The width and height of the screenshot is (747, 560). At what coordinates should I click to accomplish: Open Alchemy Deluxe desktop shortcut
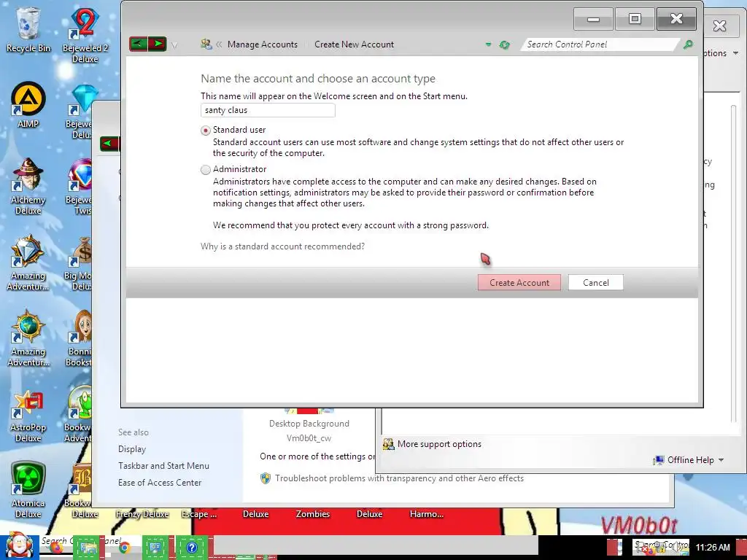28,186
